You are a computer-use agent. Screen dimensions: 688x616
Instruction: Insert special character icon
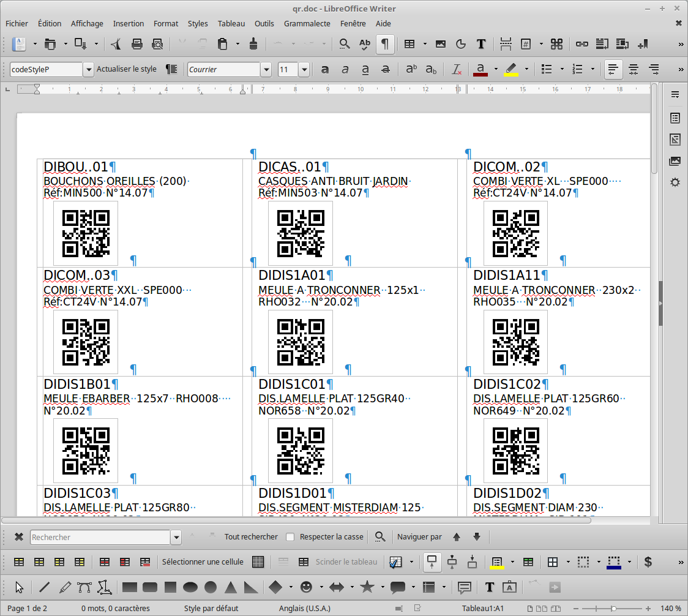click(x=556, y=44)
